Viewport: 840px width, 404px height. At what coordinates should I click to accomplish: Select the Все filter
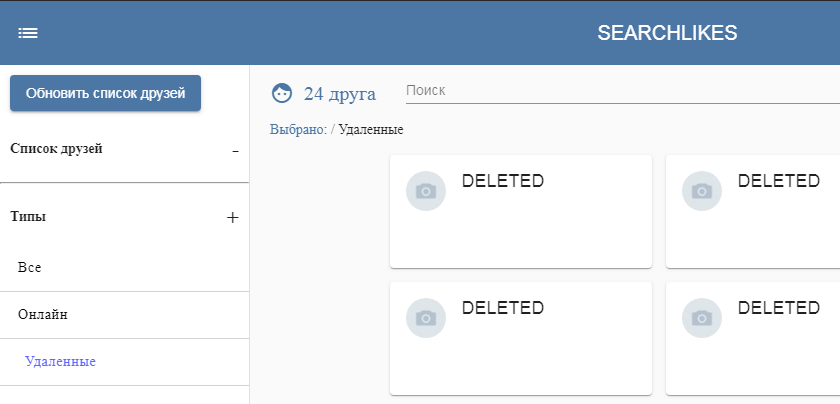point(124,268)
